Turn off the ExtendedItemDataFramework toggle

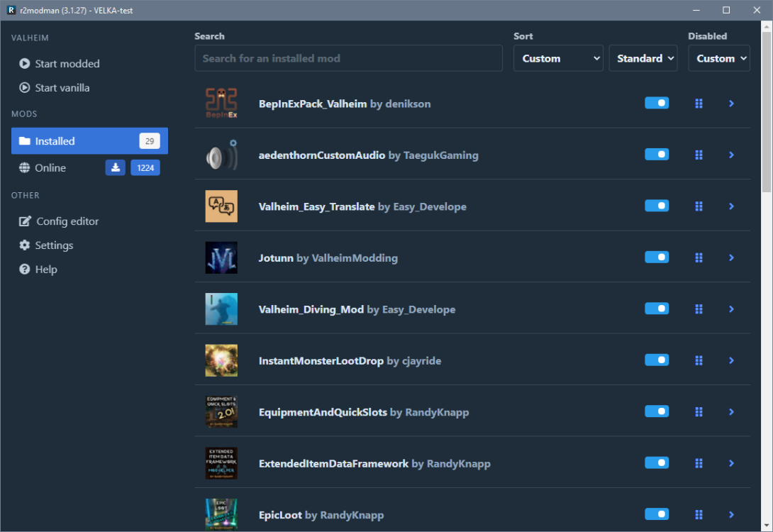click(x=657, y=462)
